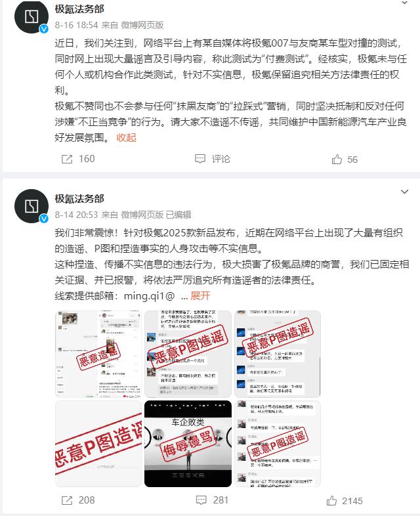Like the post with 56 likes
This screenshot has width=420, height=516.
(x=344, y=160)
